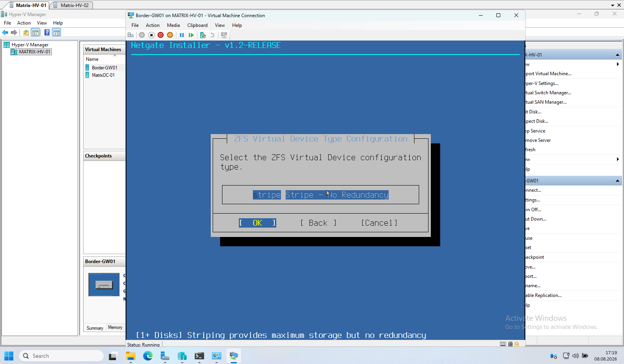Open Server Manager from taskbar
This screenshot has width=624, height=364.
point(165,356)
